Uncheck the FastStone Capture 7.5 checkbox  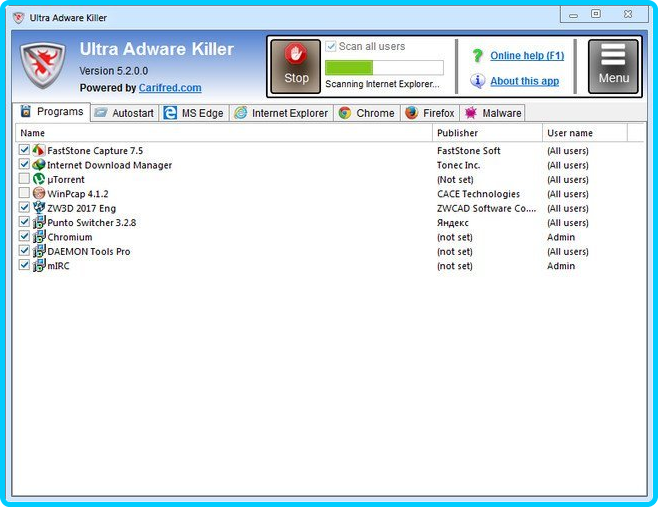[x=24, y=150]
